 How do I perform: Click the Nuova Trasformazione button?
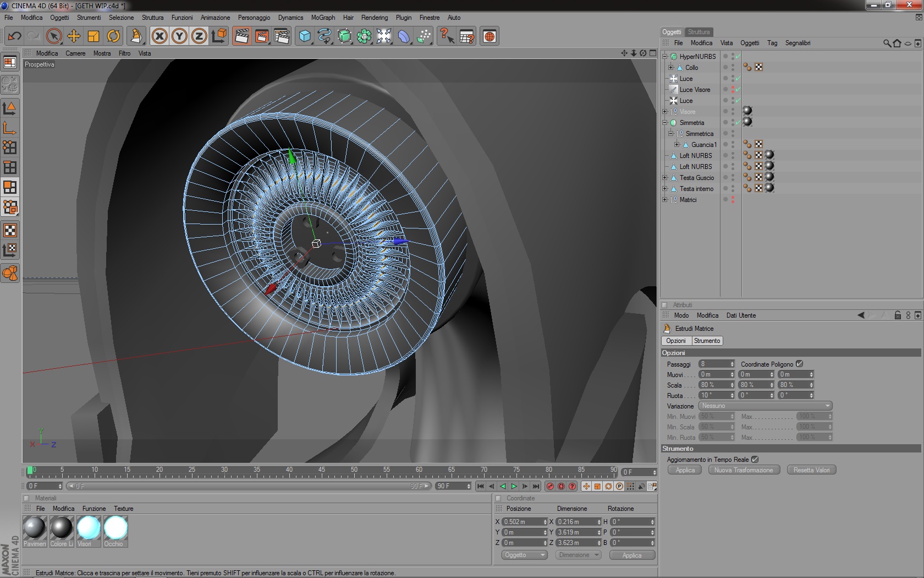(744, 470)
